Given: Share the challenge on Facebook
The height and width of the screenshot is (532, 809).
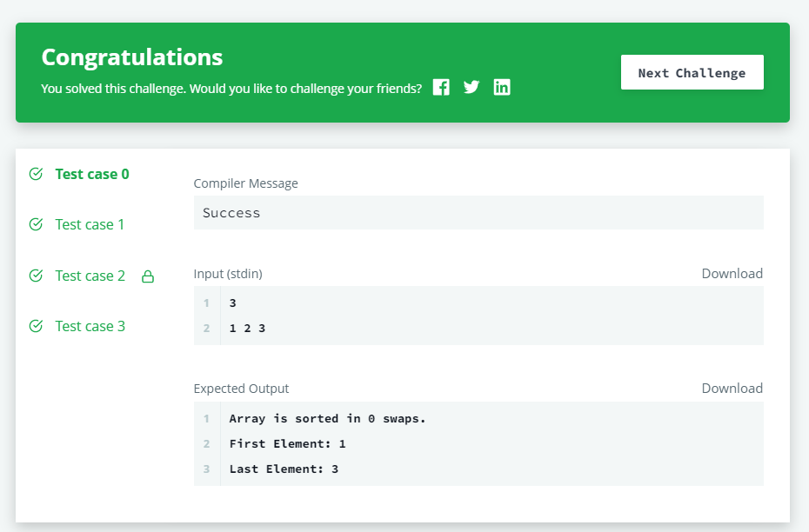Looking at the screenshot, I should coord(441,87).
